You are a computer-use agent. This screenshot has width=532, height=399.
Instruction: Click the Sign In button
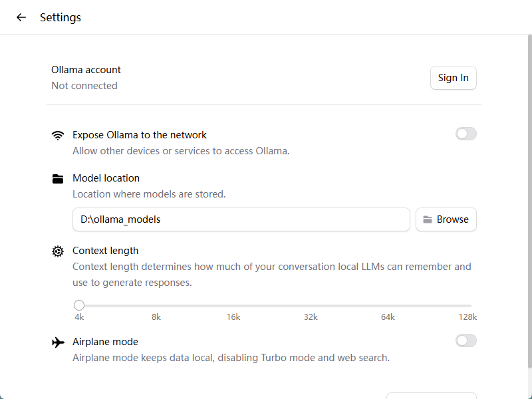click(x=454, y=78)
